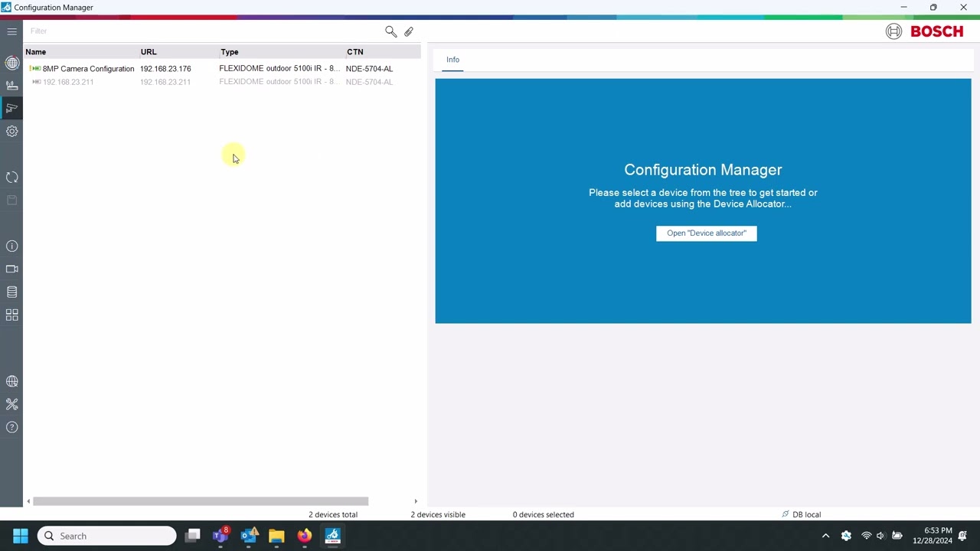Click the plain globe icon above Tools
Viewport: 980px width, 551px height.
pyautogui.click(x=11, y=381)
